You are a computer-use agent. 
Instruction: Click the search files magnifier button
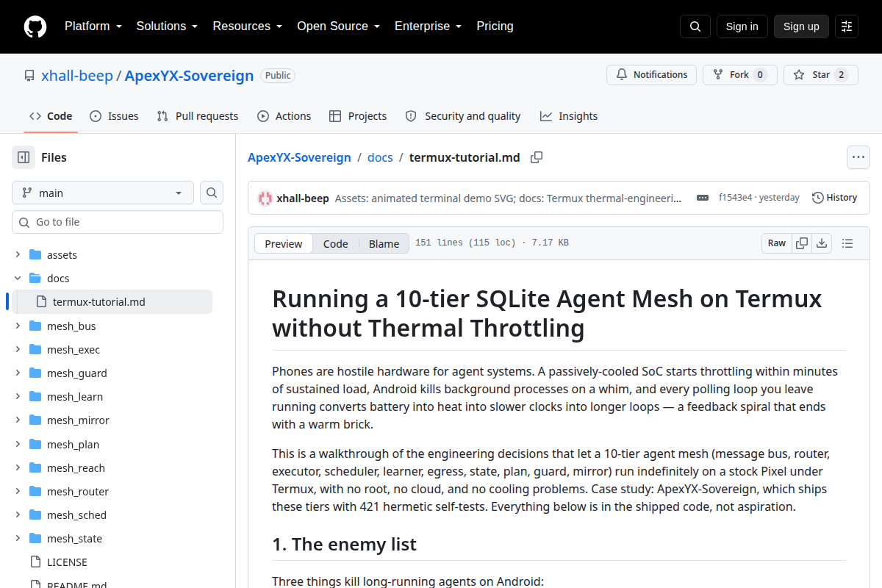(212, 193)
